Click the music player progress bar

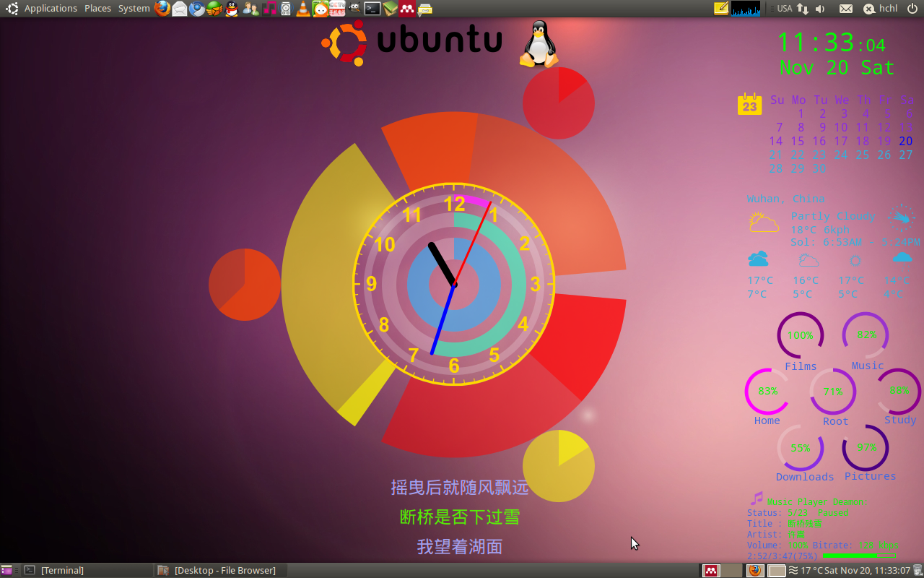tap(859, 556)
